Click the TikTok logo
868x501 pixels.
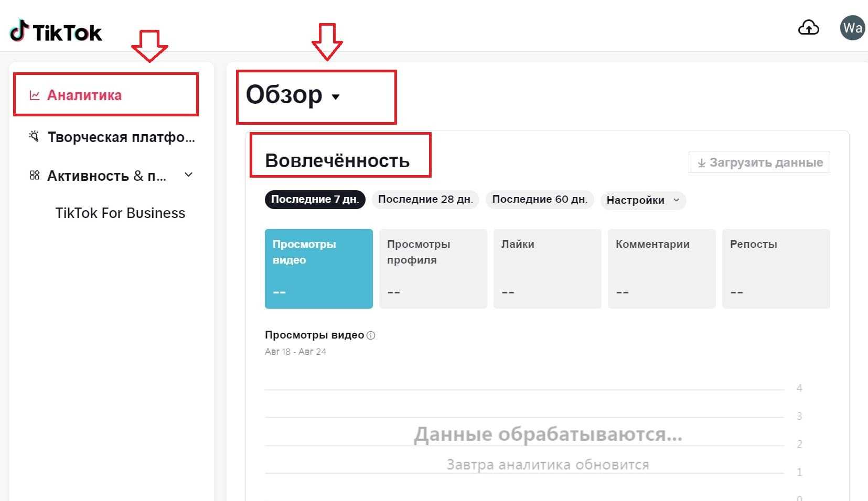[56, 32]
